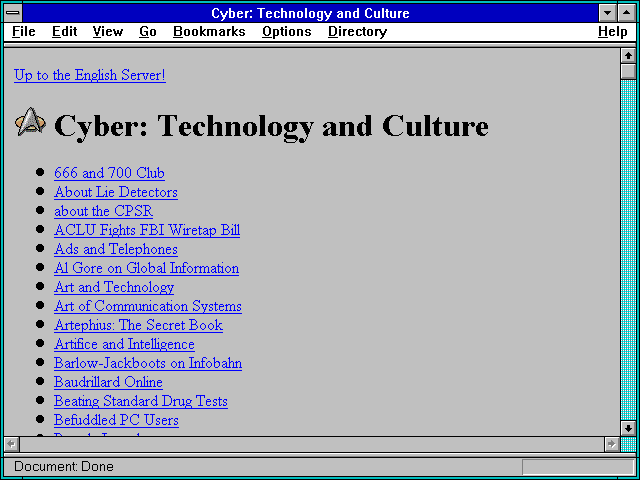Open the window control menu box
The height and width of the screenshot is (480, 640).
[13, 13]
